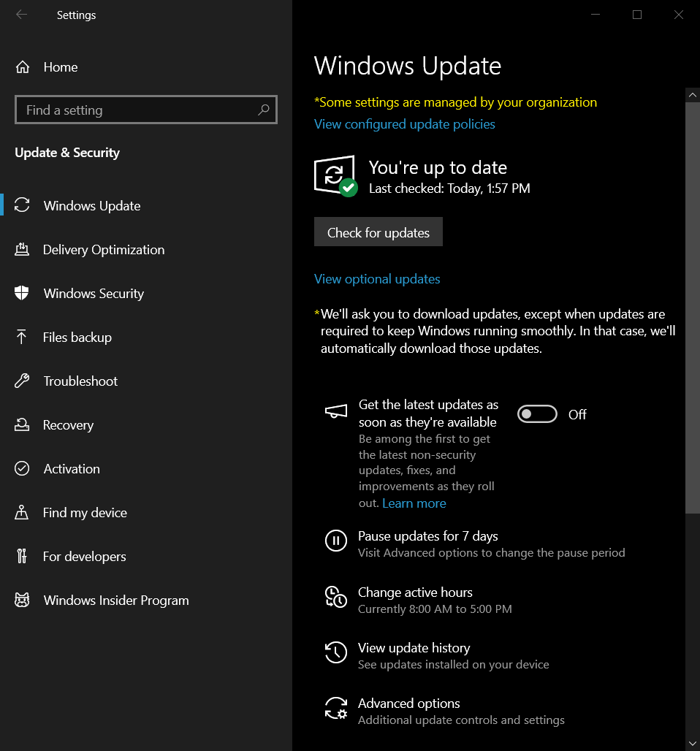Click the Find my device person icon
700x751 pixels.
click(x=22, y=512)
